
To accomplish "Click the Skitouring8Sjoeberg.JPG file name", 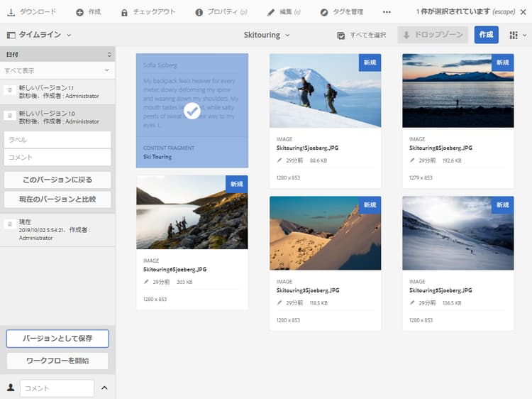I will [440, 148].
